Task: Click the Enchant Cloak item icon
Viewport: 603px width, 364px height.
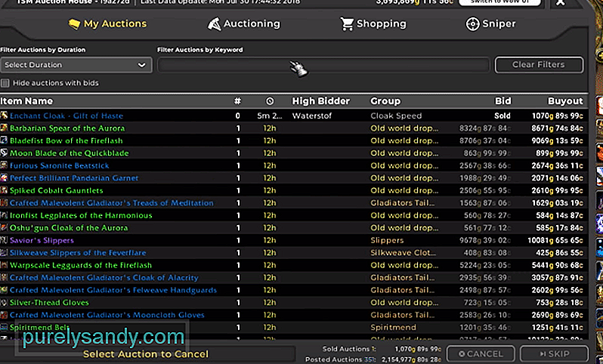Action: pos(4,116)
